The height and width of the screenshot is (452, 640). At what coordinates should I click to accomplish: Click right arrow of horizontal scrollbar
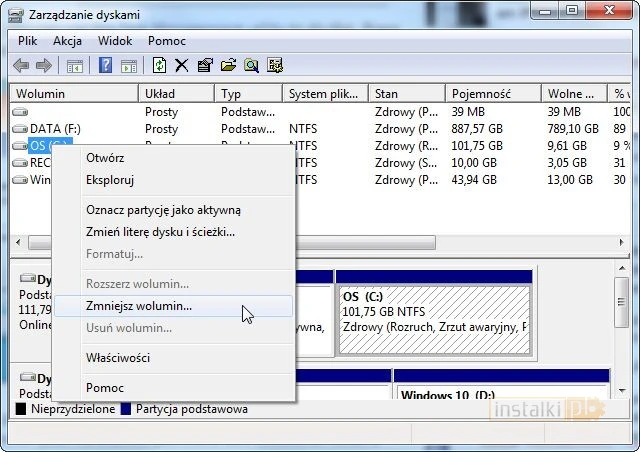click(622, 242)
